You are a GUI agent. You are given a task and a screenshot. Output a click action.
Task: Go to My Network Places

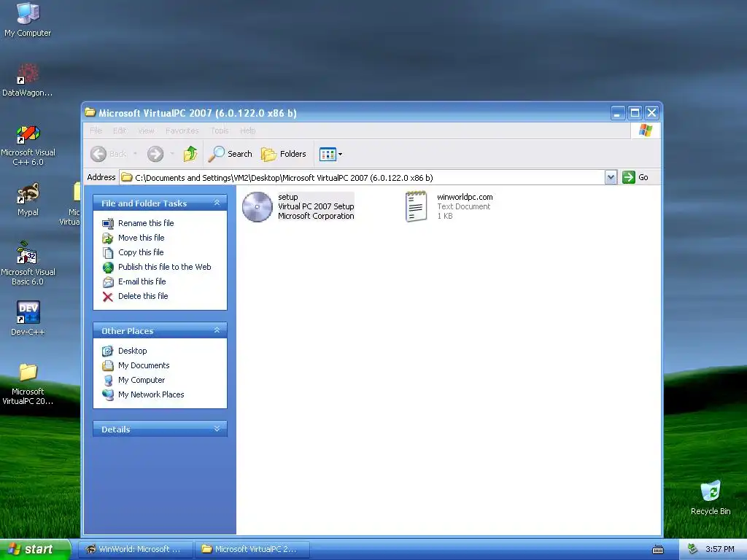click(151, 394)
